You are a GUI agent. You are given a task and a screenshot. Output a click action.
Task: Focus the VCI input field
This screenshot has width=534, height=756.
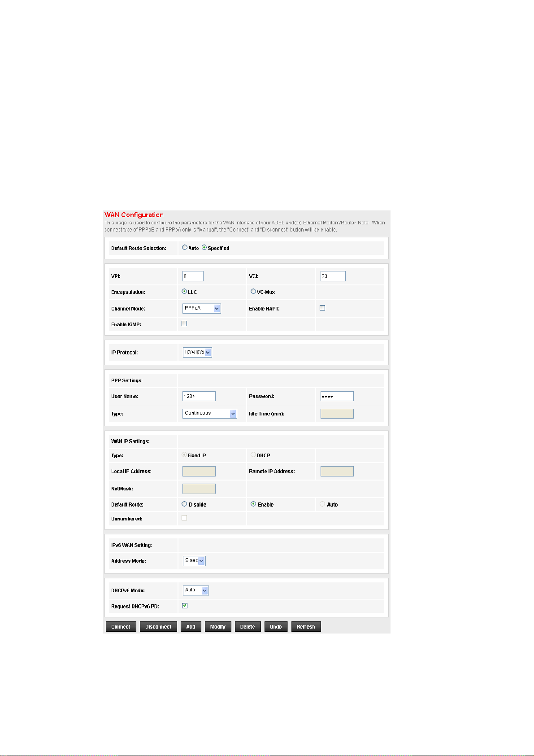click(333, 276)
